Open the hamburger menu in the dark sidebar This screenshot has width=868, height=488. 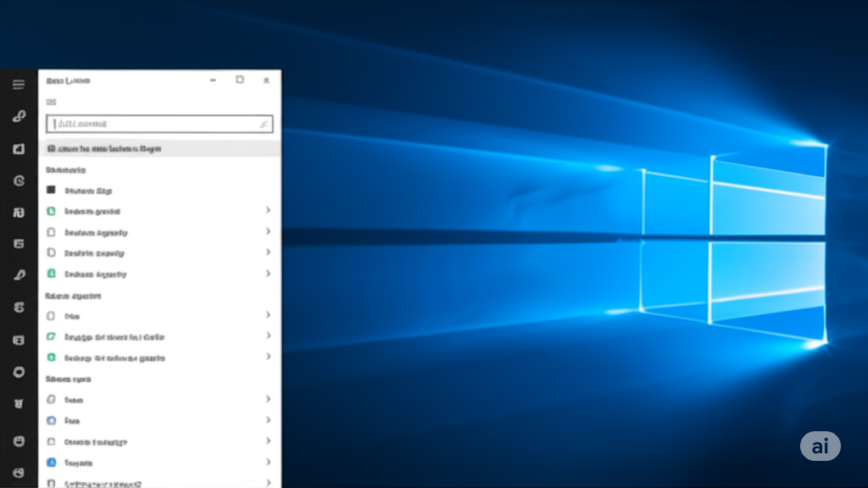point(19,84)
